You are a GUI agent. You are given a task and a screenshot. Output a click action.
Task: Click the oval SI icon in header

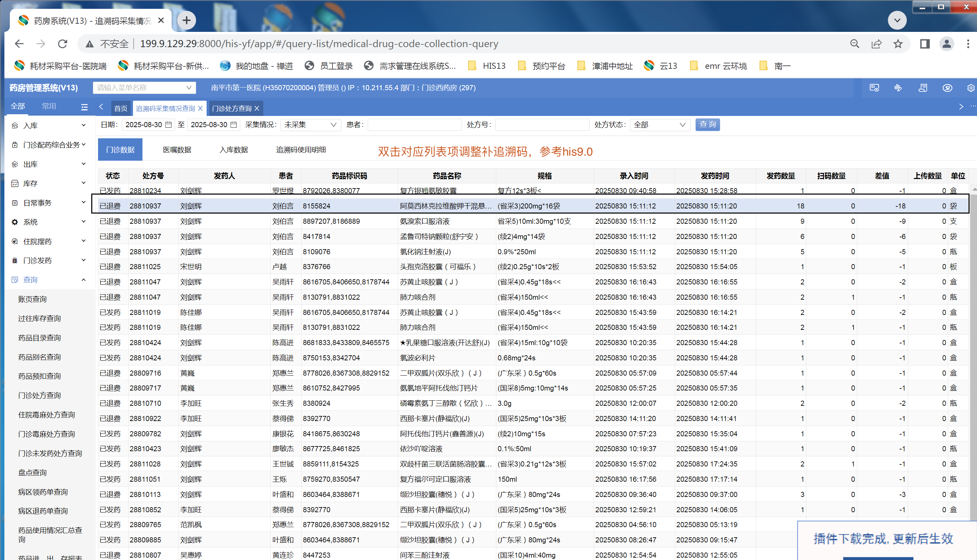(947, 88)
